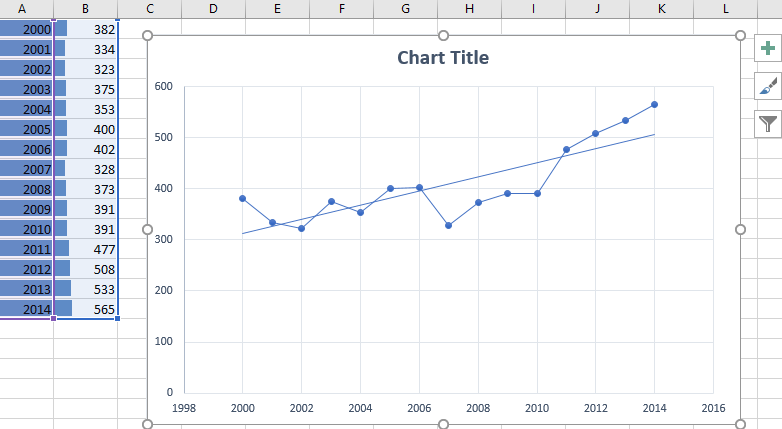Select column H header

469,9
